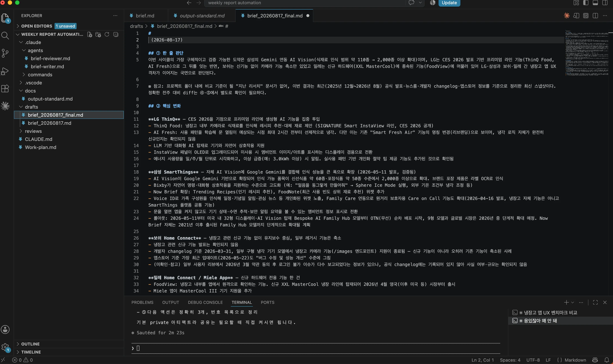Switch to the Problems panel tab
Viewport: 613px width, 364px height.
pyautogui.click(x=142, y=302)
